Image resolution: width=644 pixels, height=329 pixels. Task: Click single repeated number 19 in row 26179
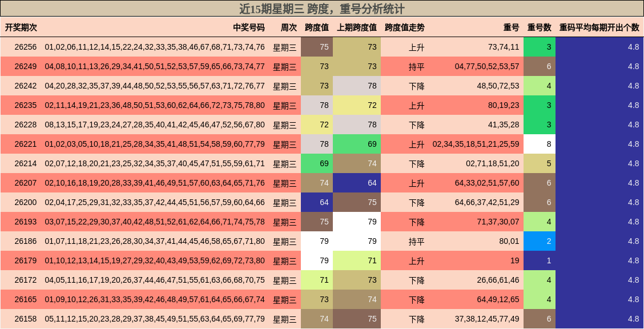click(x=515, y=261)
